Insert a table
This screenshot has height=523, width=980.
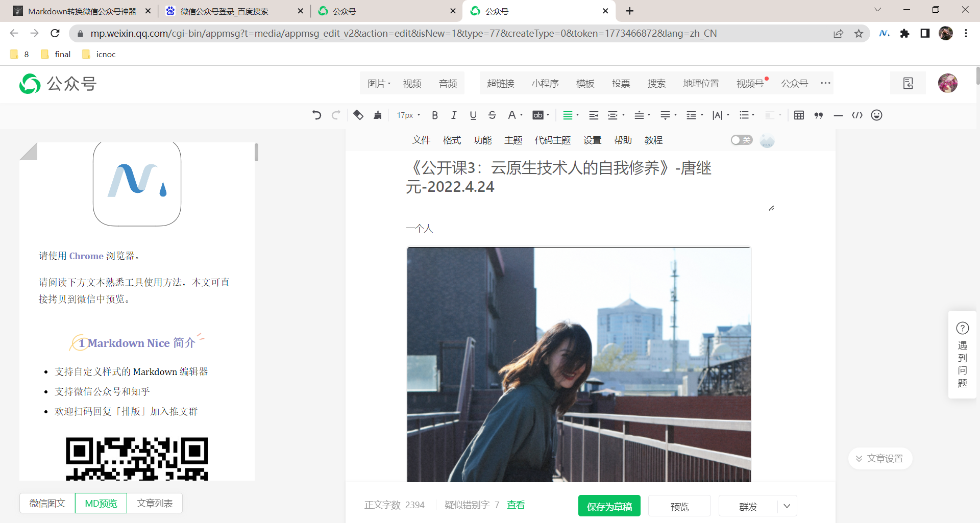[x=799, y=115]
